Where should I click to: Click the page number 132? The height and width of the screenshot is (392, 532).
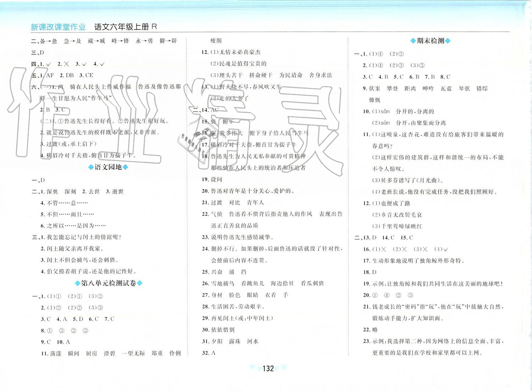268,369
